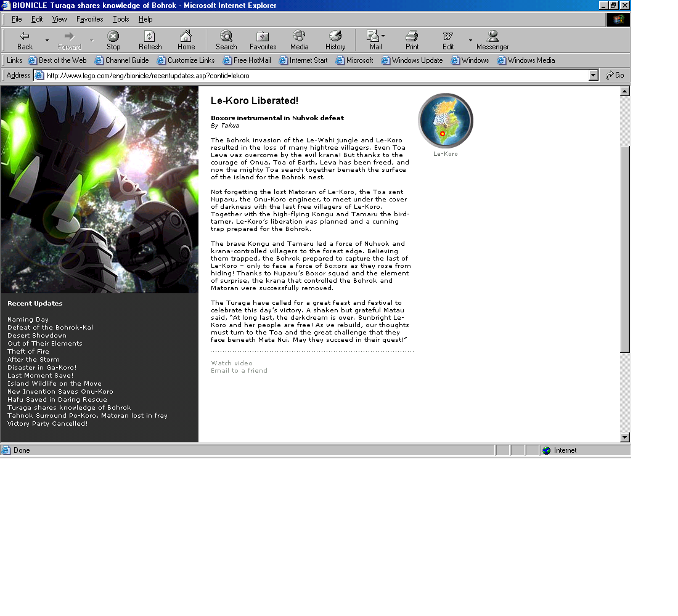Go to the Home page icon
The height and width of the screenshot is (616, 678).
pyautogui.click(x=186, y=41)
